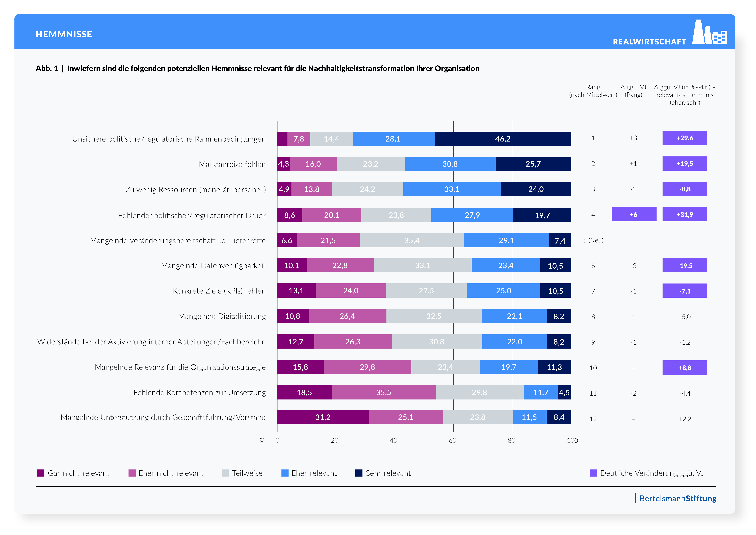Viewport: 756px width, 535px height.
Task: Click the 'Marktanreize fehlen' row label
Action: pos(232,164)
